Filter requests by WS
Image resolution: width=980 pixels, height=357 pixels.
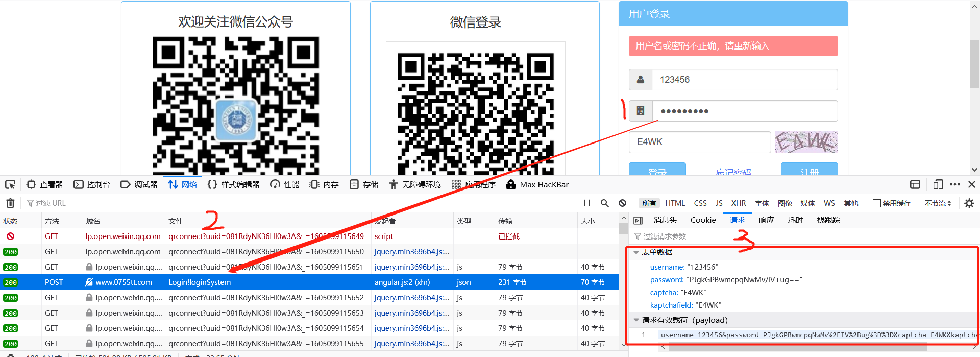829,203
